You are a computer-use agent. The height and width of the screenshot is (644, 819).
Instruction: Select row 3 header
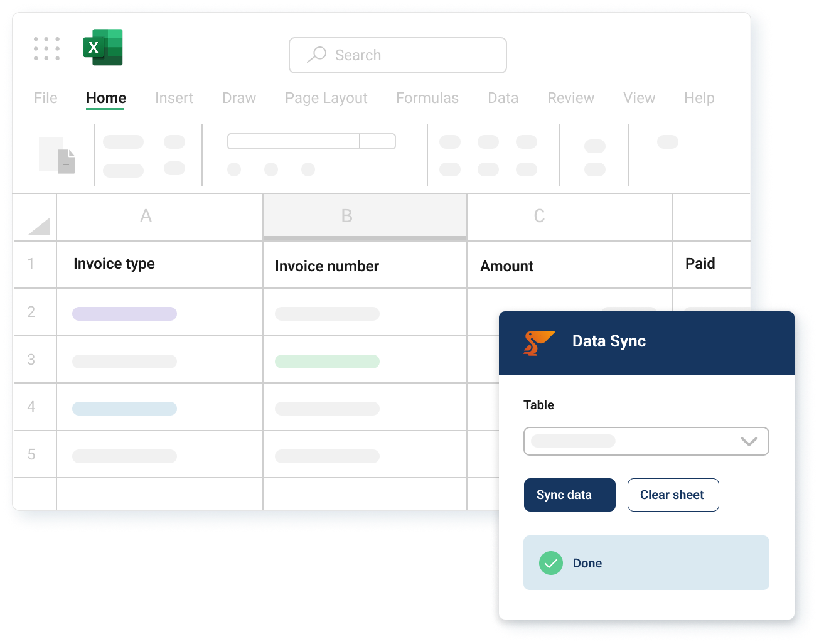click(35, 360)
